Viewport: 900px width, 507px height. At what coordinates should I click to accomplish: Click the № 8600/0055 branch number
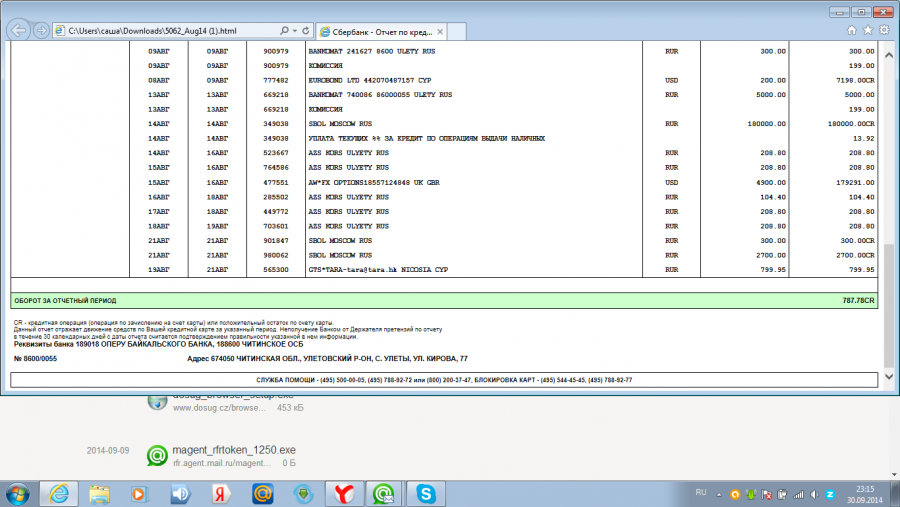click(x=35, y=358)
